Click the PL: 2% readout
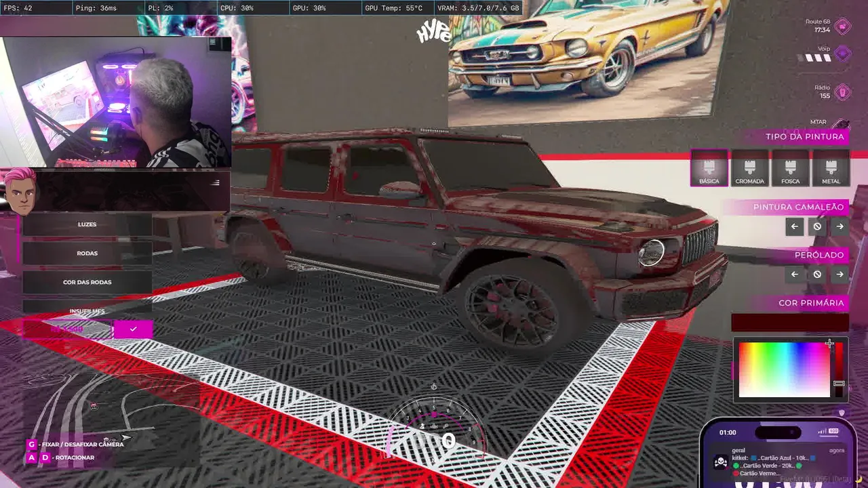This screenshot has width=868, height=488. click(159, 8)
